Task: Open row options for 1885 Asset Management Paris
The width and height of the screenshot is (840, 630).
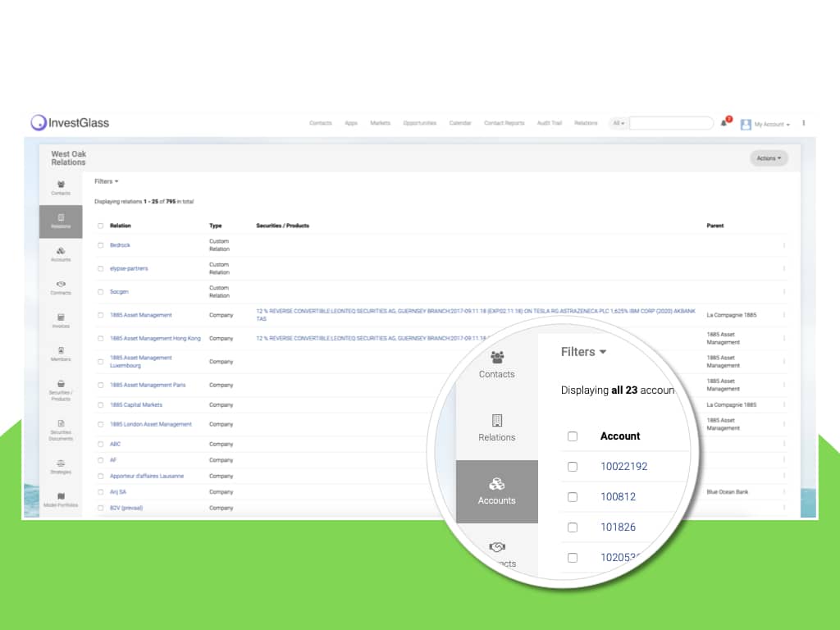Action: click(x=783, y=386)
